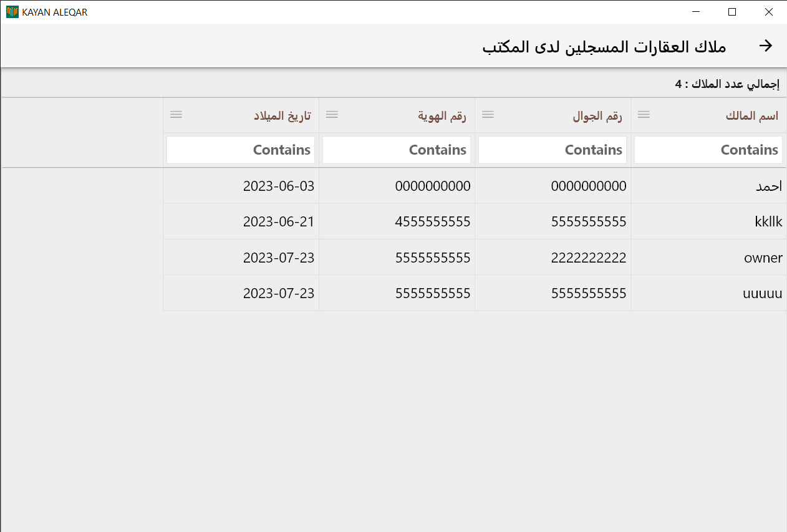
Task: Maximize the KAYAN ALEQAR window
Action: (732, 12)
